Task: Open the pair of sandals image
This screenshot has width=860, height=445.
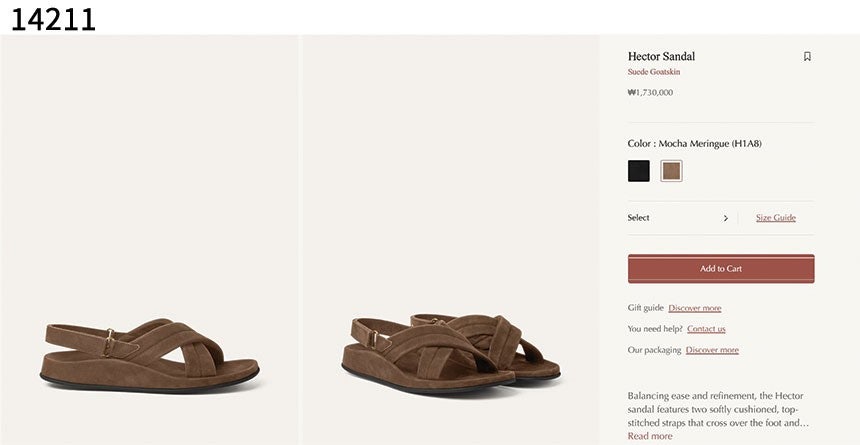Action: (450, 240)
